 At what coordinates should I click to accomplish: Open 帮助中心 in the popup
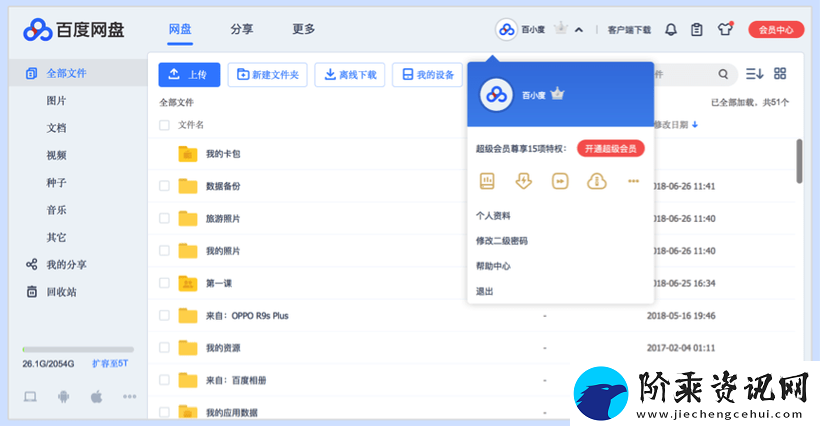[493, 266]
